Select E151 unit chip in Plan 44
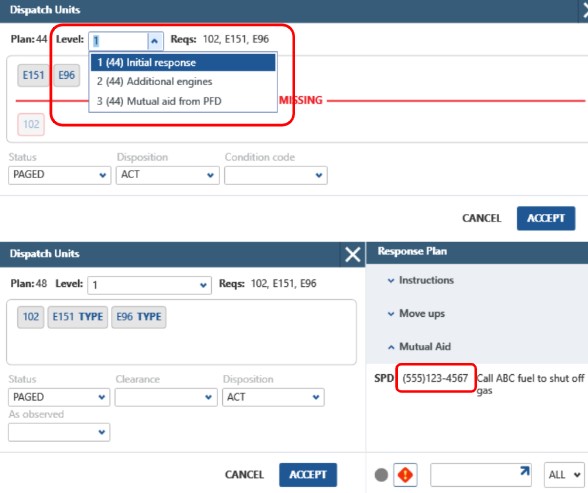588x493 pixels. coord(33,75)
